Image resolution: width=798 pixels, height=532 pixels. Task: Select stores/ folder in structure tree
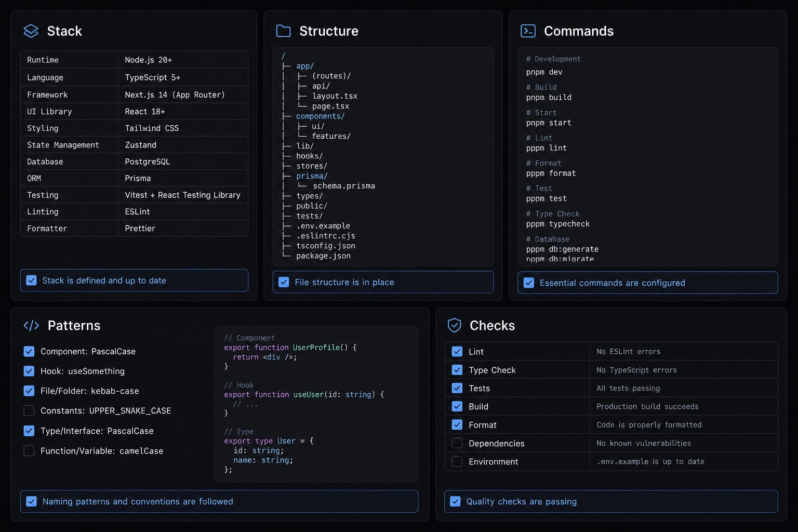pos(312,166)
